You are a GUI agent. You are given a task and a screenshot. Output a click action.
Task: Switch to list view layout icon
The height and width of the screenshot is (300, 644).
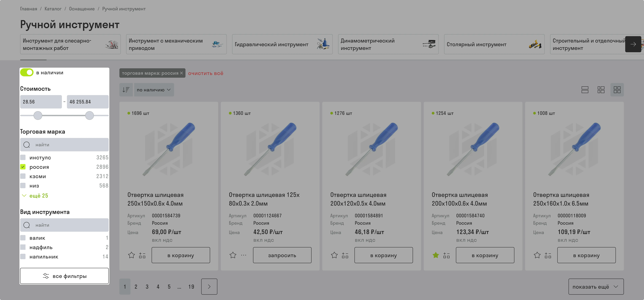[585, 90]
